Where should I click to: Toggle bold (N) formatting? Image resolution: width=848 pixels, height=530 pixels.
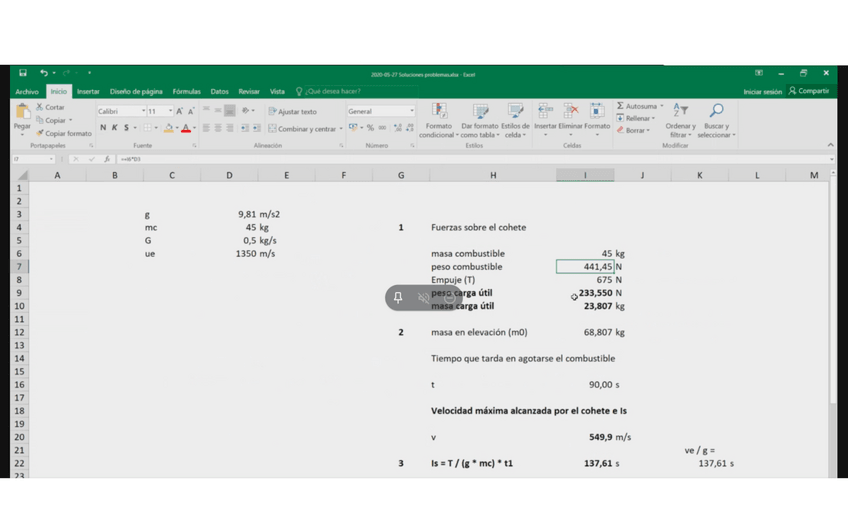click(103, 128)
